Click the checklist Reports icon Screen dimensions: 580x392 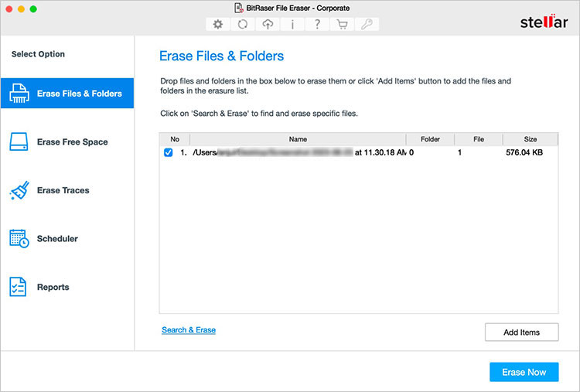[18, 287]
